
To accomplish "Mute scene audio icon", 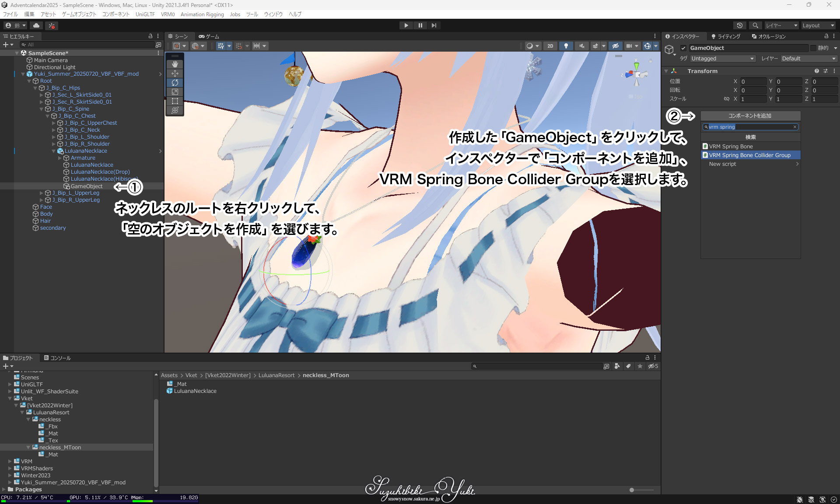I will point(581,46).
